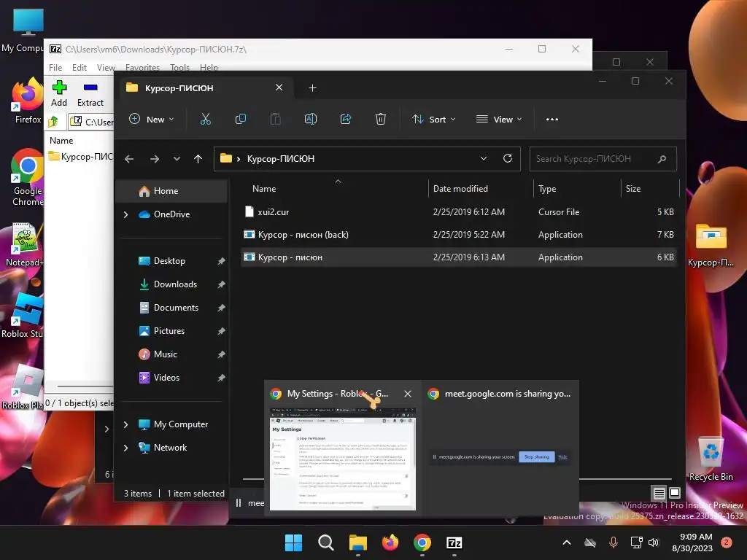This screenshot has width=747, height=560.
Task: Open recent locations chevron beside forward arrow
Action: 177,159
